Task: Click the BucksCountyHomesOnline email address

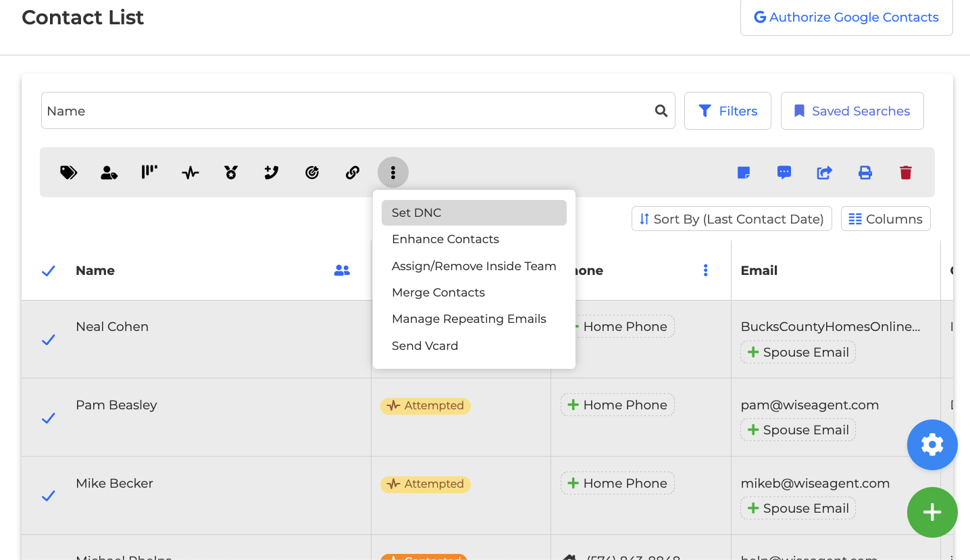Action: click(x=830, y=326)
